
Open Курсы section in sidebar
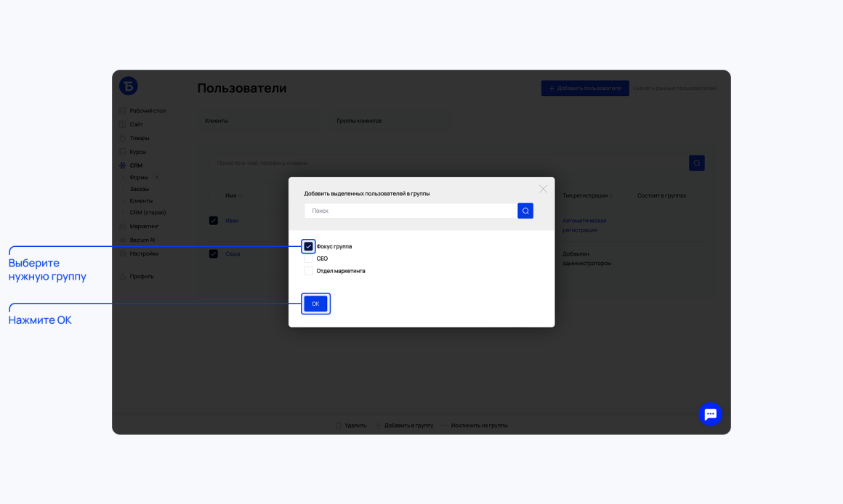click(137, 152)
